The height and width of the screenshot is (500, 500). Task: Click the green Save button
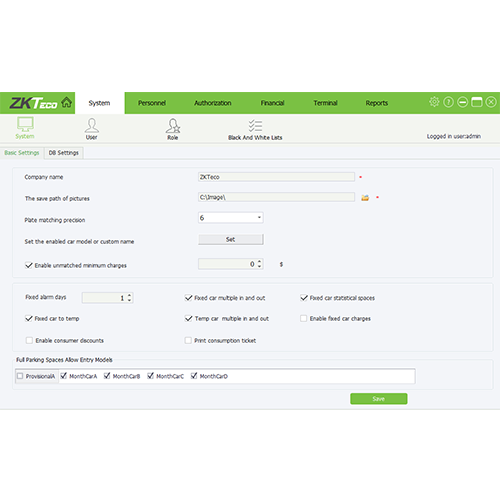point(379,399)
